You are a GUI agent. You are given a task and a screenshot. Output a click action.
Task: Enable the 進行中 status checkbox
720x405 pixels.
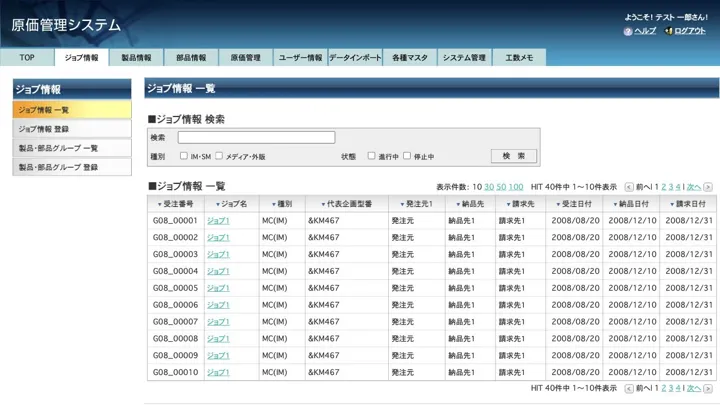[x=371, y=156]
